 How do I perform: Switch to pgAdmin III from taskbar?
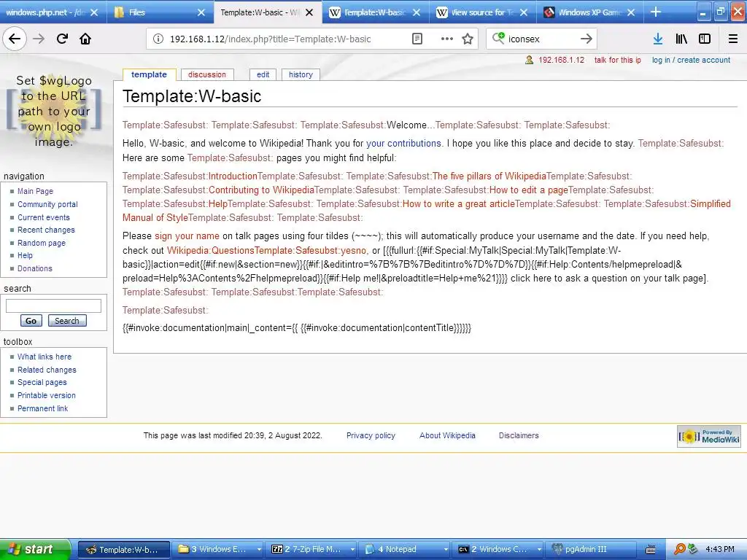click(592, 550)
